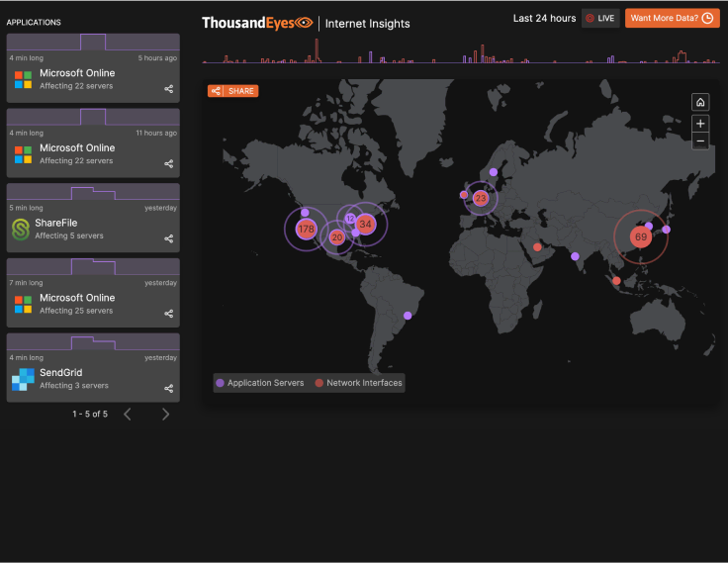This screenshot has width=728, height=563.
Task: Click the tallest bar in outage timeline
Action: click(x=317, y=51)
